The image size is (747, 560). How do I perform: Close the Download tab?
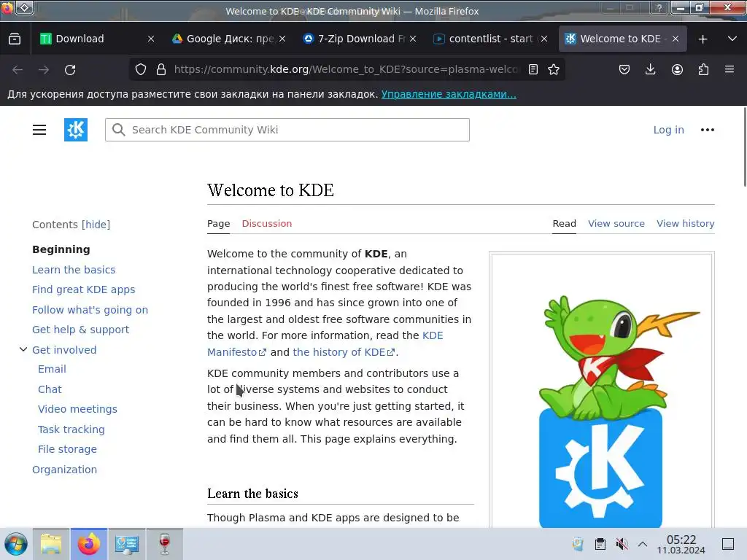(151, 39)
